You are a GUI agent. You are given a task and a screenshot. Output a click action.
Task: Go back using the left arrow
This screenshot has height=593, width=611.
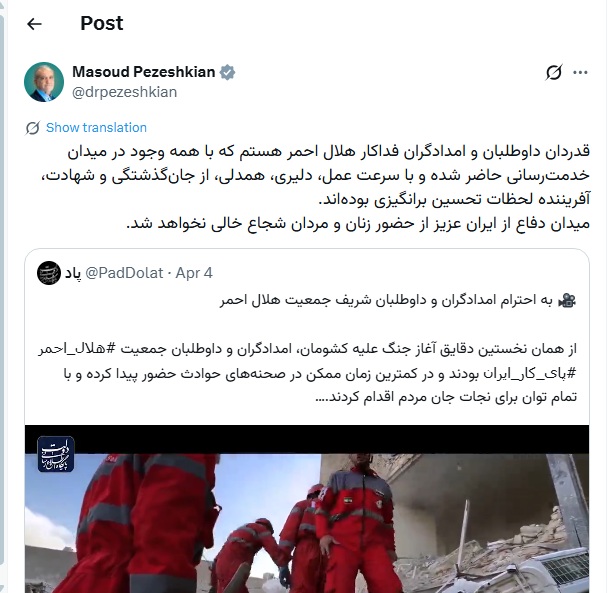tap(34, 24)
